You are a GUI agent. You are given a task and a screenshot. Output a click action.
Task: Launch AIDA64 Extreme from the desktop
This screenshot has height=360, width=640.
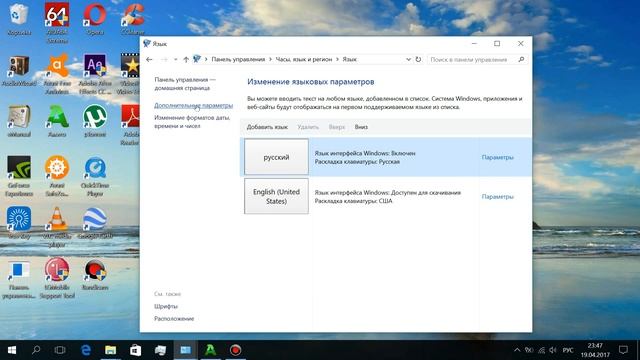(x=57, y=22)
